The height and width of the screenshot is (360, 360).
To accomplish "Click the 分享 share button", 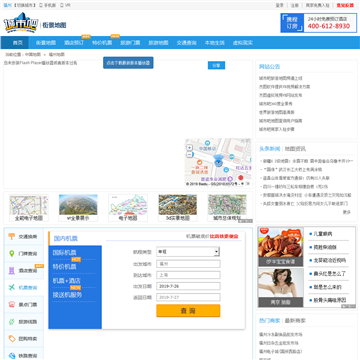I will point(216,65).
